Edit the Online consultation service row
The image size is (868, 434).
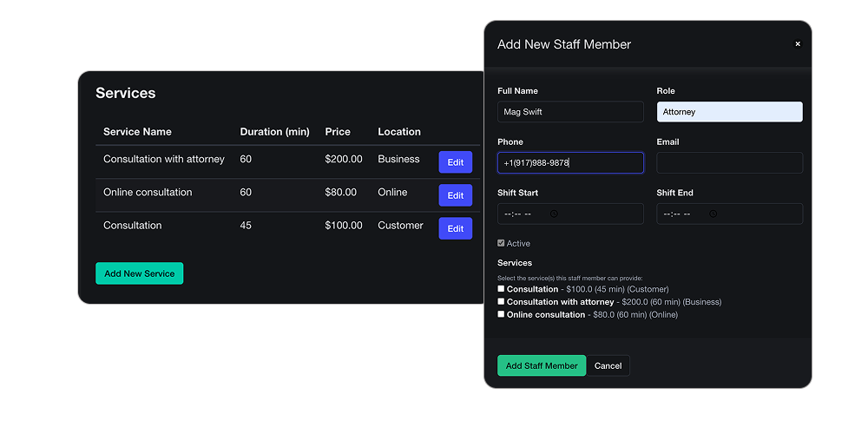455,195
